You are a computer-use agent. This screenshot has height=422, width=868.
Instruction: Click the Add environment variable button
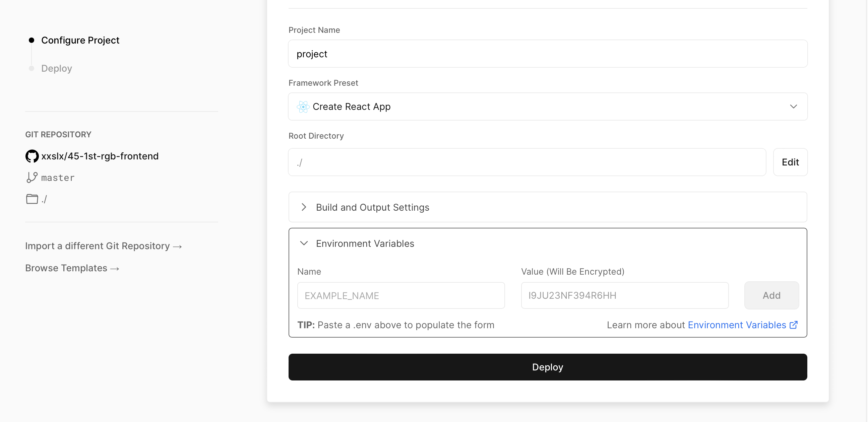tap(771, 296)
